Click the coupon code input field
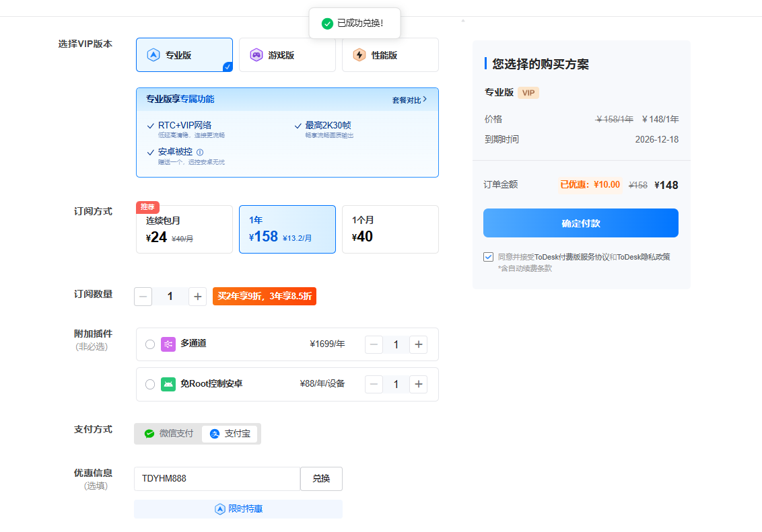Screen dimensions: 762x532 [217, 479]
